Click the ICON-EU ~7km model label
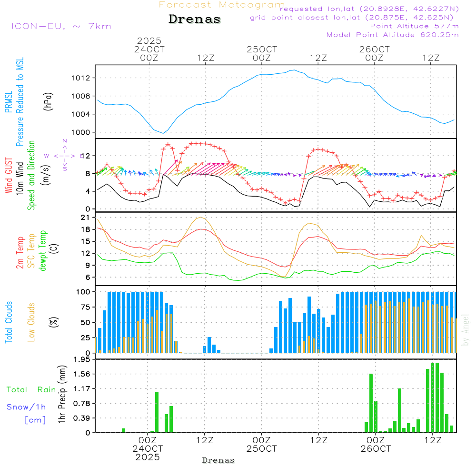Viewport: 476px width, 476px height. (61, 26)
